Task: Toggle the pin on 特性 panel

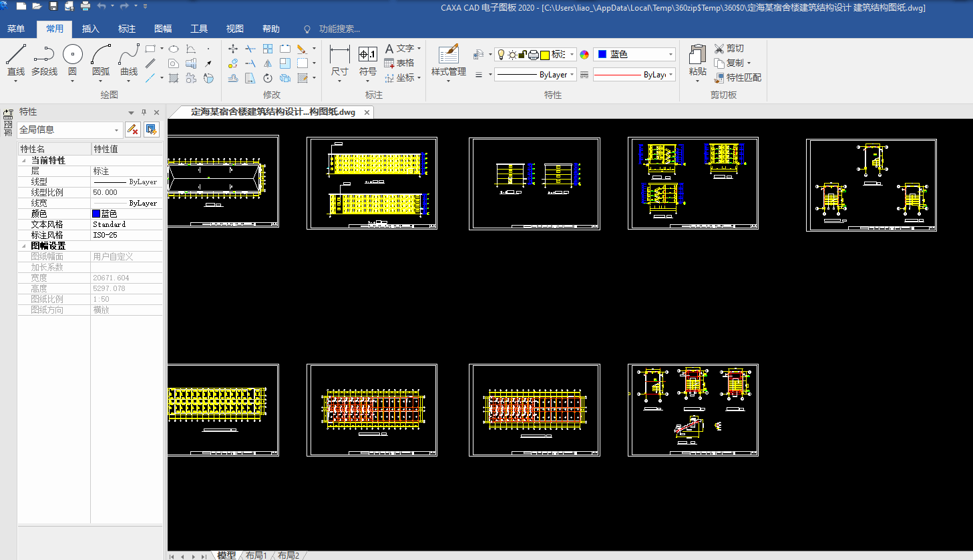Action: tap(144, 112)
